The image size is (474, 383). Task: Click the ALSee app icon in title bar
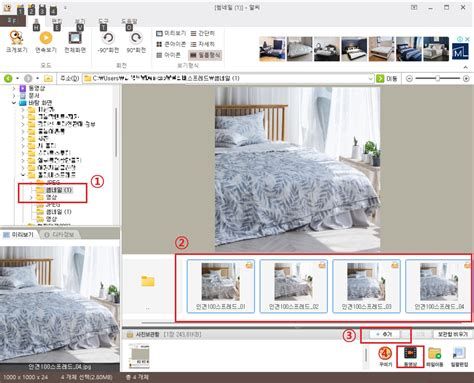coord(7,7)
